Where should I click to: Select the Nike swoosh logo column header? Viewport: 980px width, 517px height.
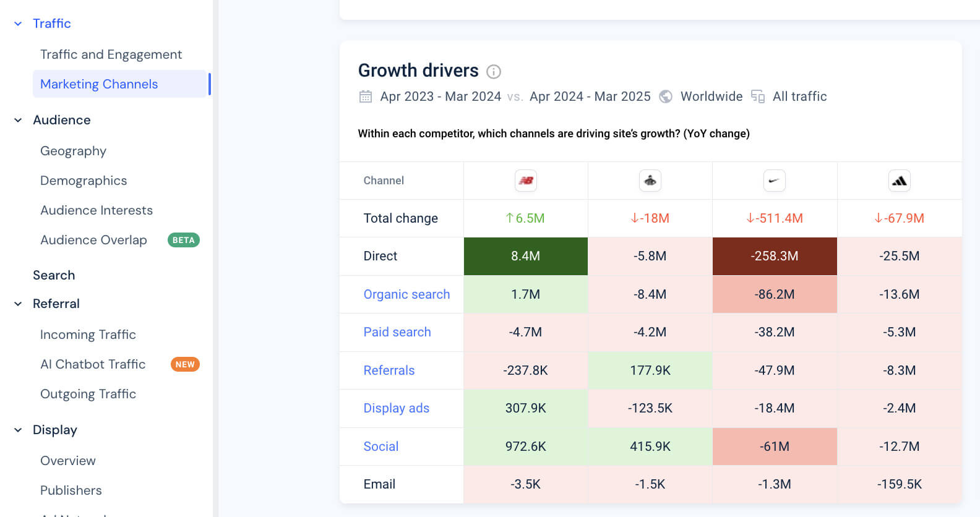pyautogui.click(x=775, y=180)
